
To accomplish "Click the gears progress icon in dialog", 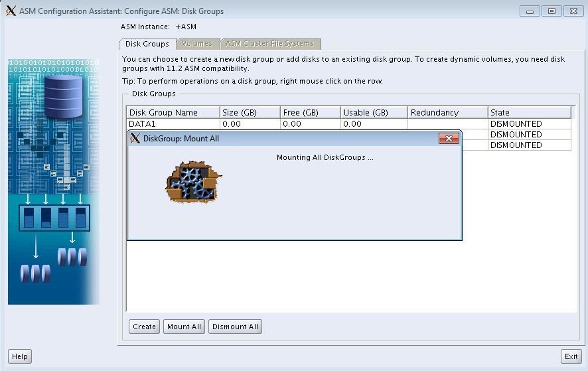I will click(x=194, y=183).
